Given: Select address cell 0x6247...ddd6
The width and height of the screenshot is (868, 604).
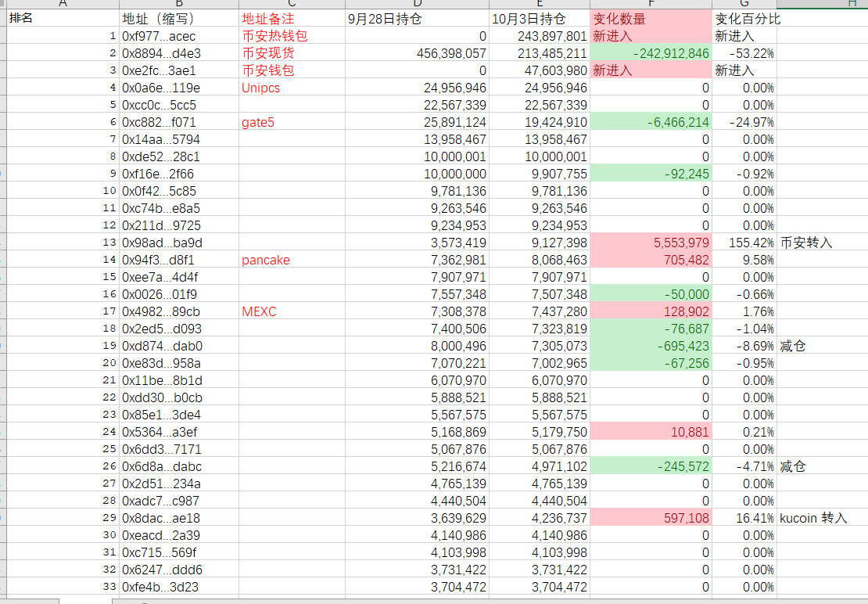Looking at the screenshot, I should 179,570.
